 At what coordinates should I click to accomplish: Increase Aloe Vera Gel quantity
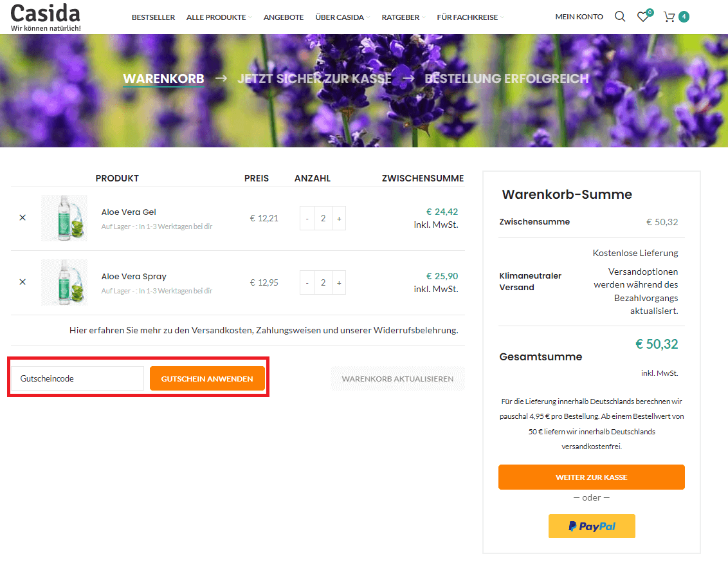click(x=339, y=218)
